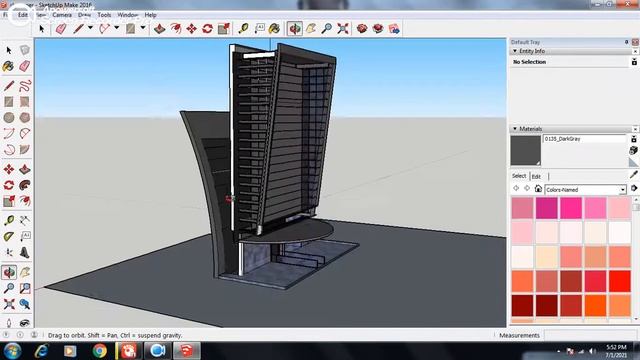Pick the Pie arc tool in left toolbar

point(25,149)
